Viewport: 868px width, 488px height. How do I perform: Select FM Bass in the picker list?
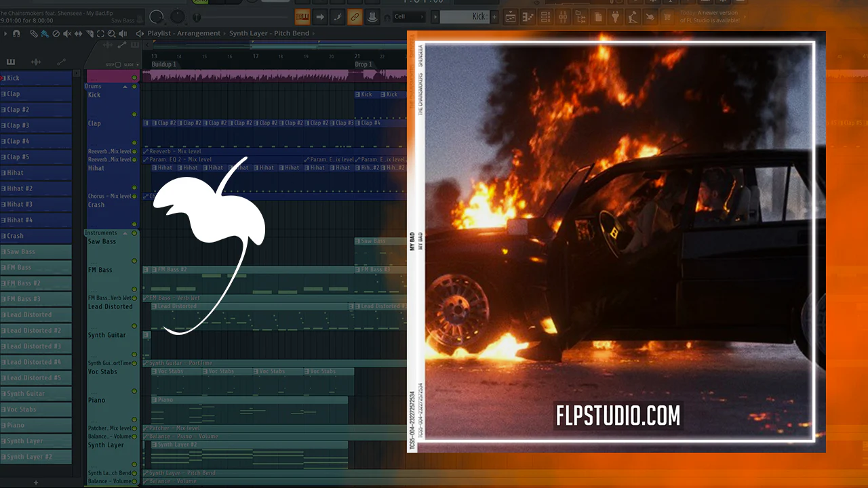[x=36, y=267]
